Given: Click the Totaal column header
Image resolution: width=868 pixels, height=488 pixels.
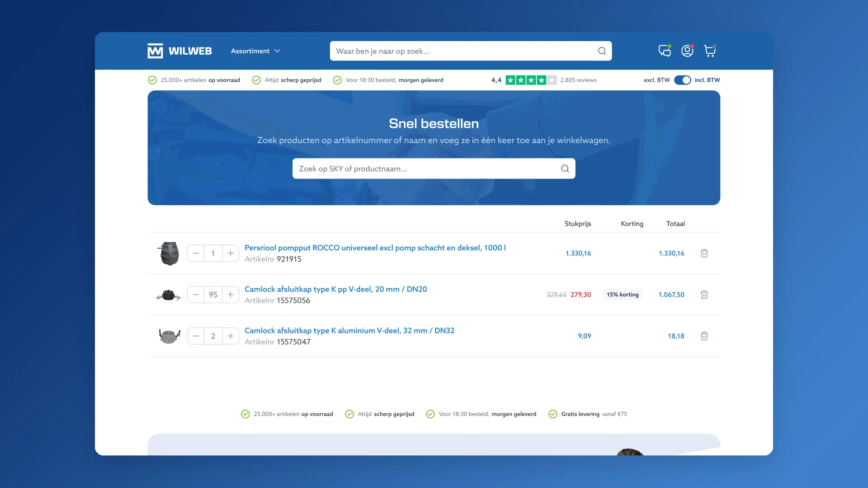Looking at the screenshot, I should [675, 224].
